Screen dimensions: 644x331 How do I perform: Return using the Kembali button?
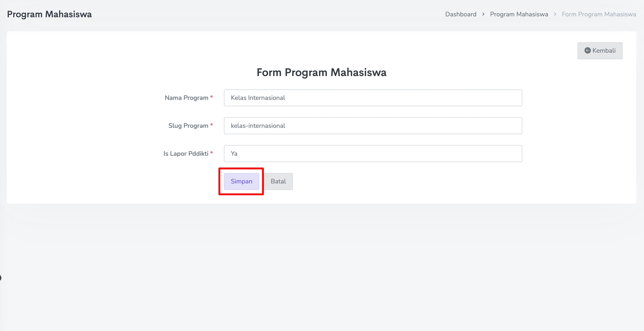coord(600,51)
